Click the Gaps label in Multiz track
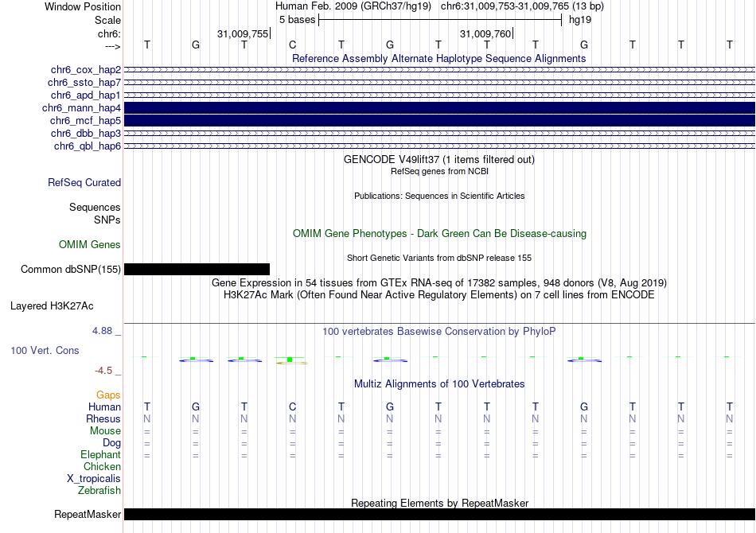This screenshot has height=533, width=756. pos(108,395)
